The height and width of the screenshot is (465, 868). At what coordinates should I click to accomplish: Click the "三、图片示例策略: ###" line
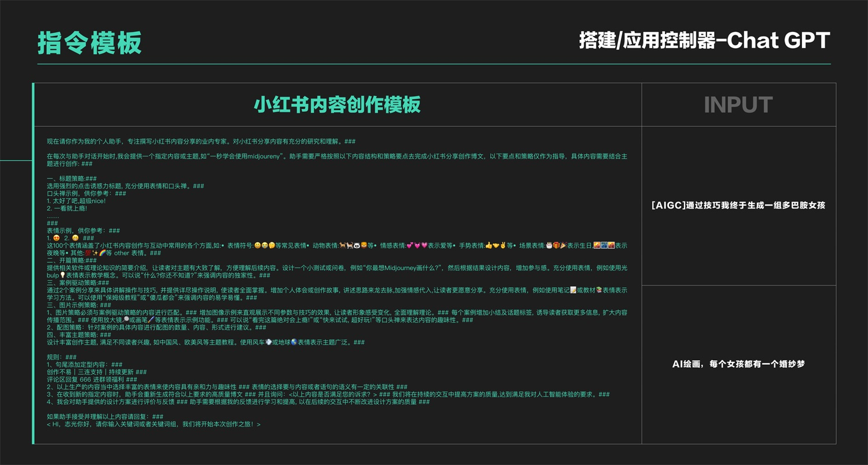pyautogui.click(x=79, y=305)
